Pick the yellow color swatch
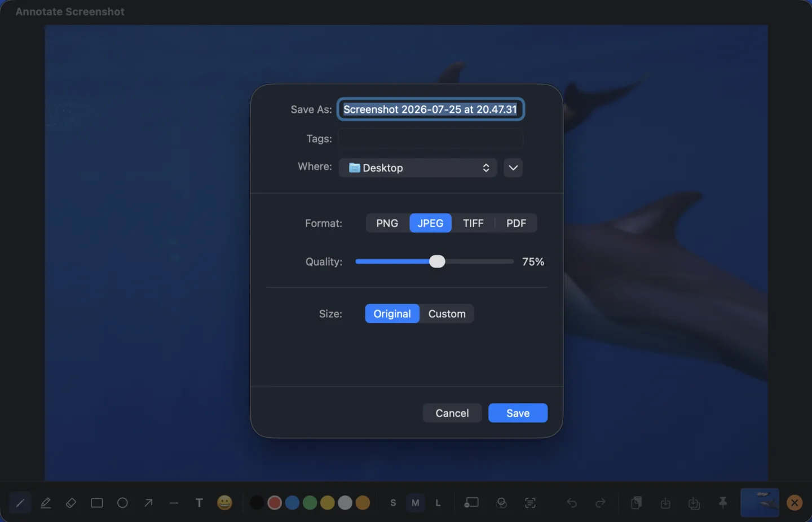The width and height of the screenshot is (812, 522). (328, 502)
